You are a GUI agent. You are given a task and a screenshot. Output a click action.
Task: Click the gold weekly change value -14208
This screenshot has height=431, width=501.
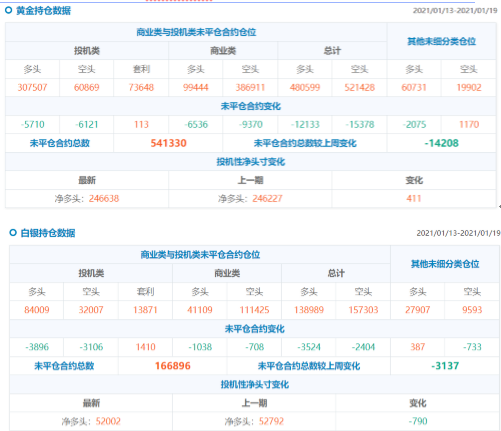[x=441, y=143]
